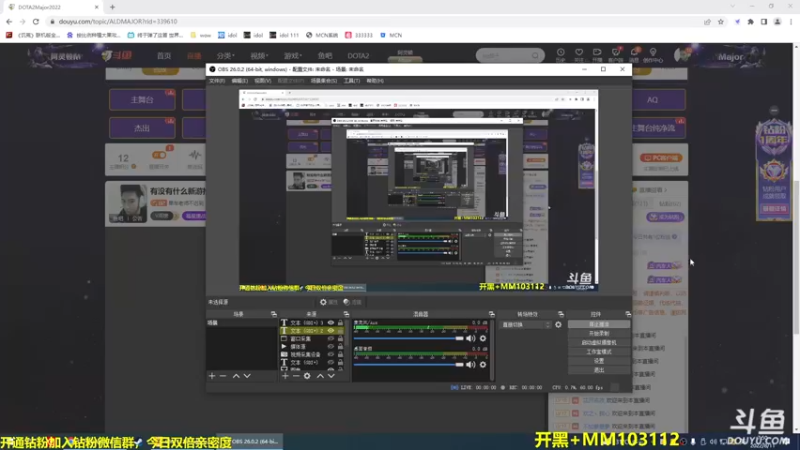Open source properties gear button in OBS

329,302
